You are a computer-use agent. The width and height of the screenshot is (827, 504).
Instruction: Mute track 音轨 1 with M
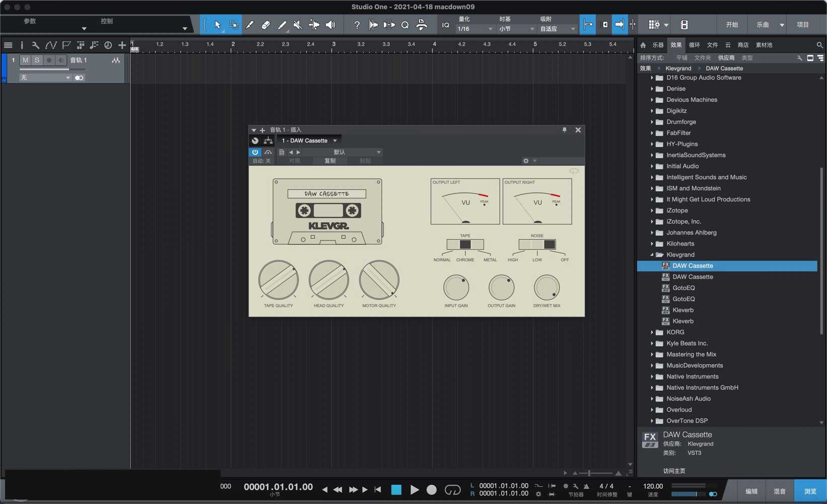(25, 60)
